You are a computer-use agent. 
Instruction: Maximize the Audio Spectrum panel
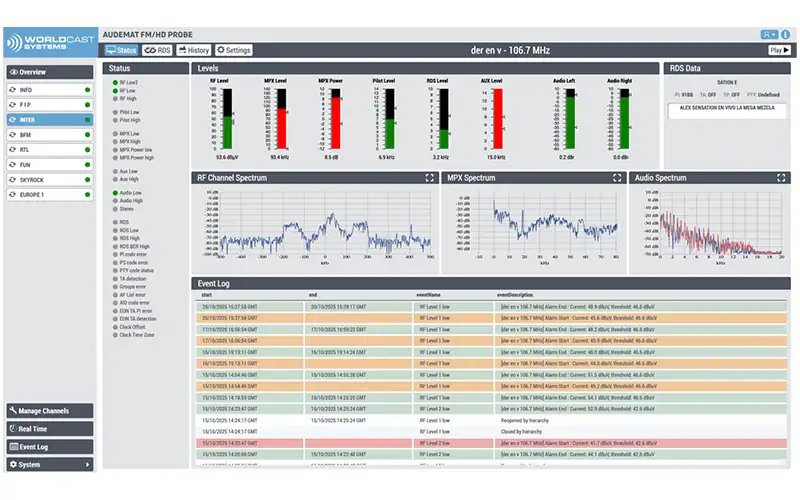coord(781,178)
